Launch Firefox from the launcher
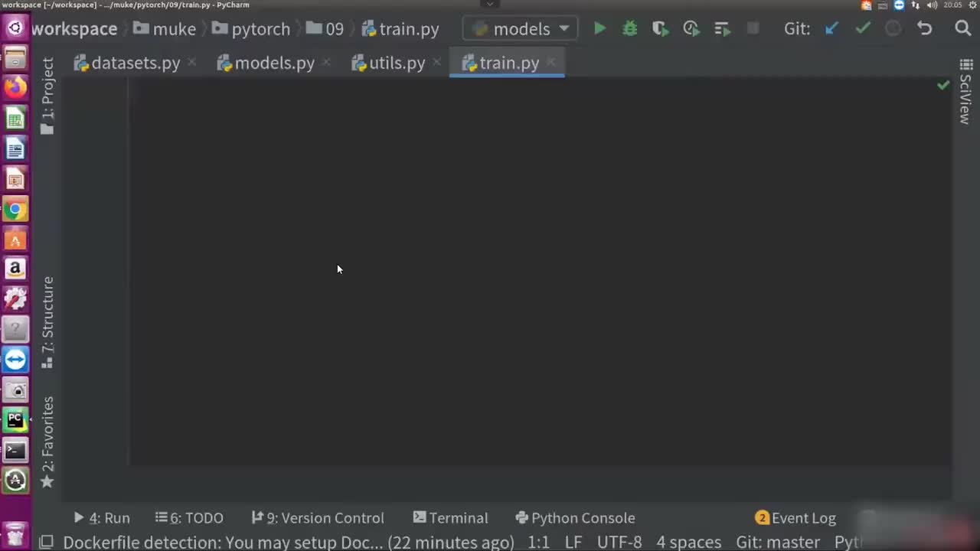Viewport: 980px width, 551px height. tap(15, 88)
